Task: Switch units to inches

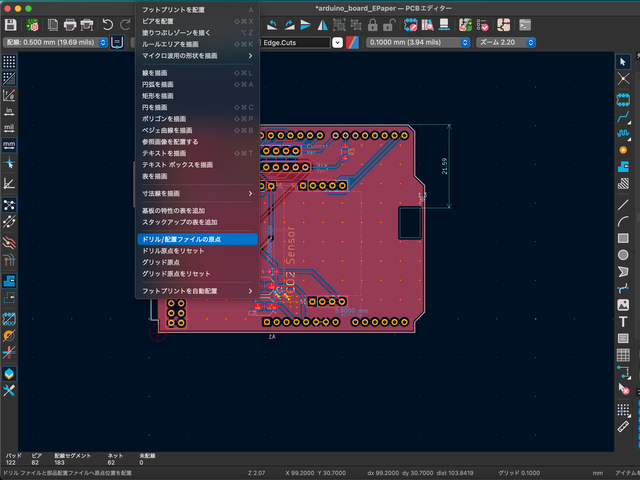Action: [x=9, y=110]
